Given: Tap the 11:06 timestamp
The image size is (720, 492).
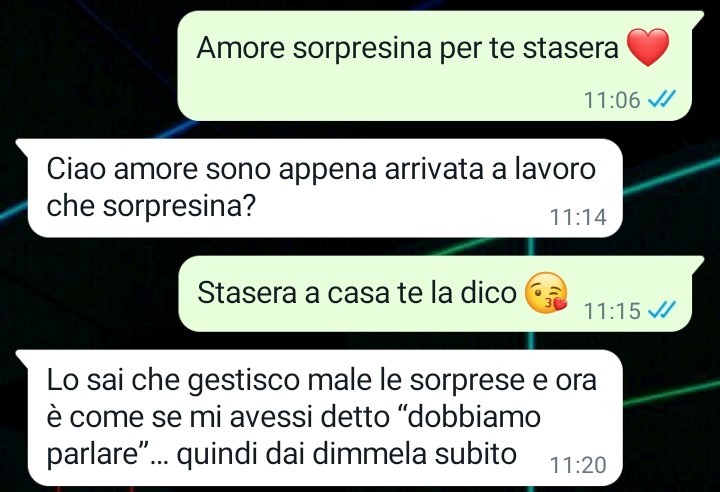Looking at the screenshot, I should (612, 100).
